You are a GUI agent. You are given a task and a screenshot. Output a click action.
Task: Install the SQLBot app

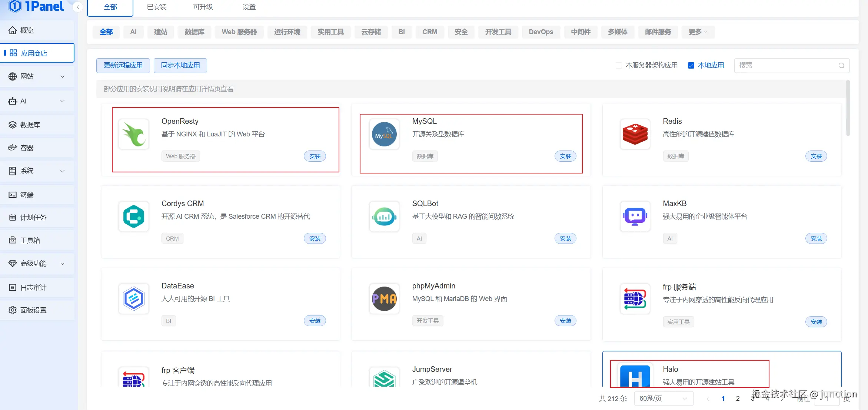click(x=565, y=238)
